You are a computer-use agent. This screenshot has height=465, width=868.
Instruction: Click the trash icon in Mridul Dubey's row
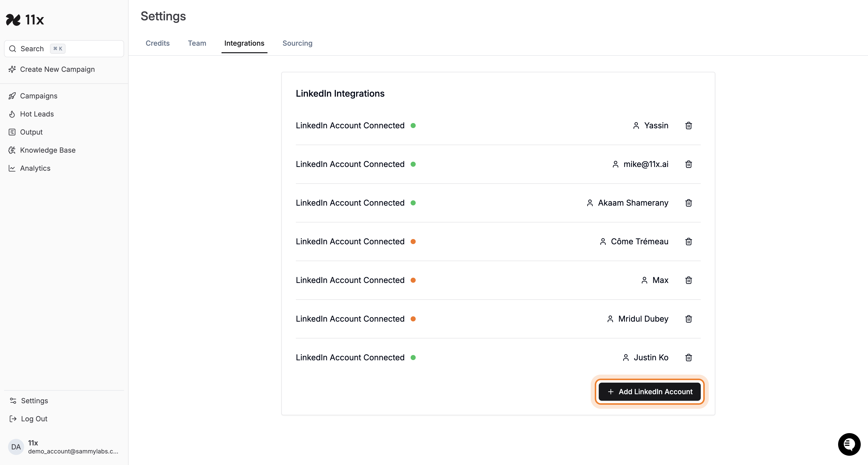(689, 319)
